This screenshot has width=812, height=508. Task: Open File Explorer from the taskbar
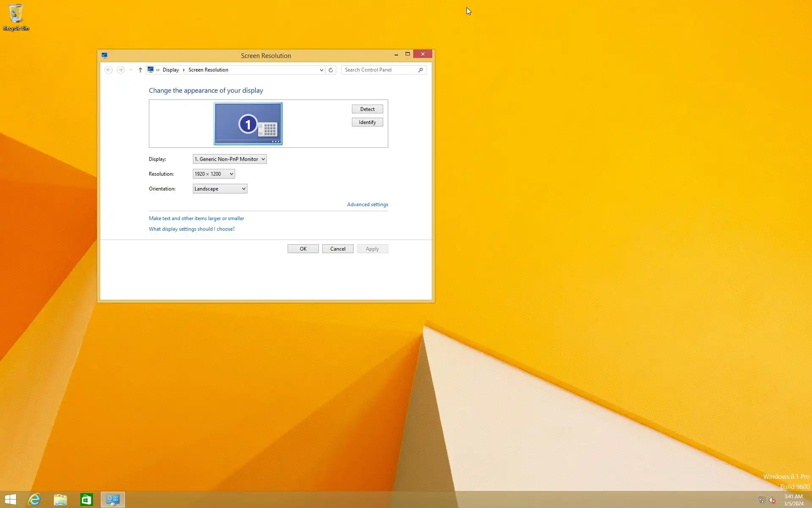[60, 500]
